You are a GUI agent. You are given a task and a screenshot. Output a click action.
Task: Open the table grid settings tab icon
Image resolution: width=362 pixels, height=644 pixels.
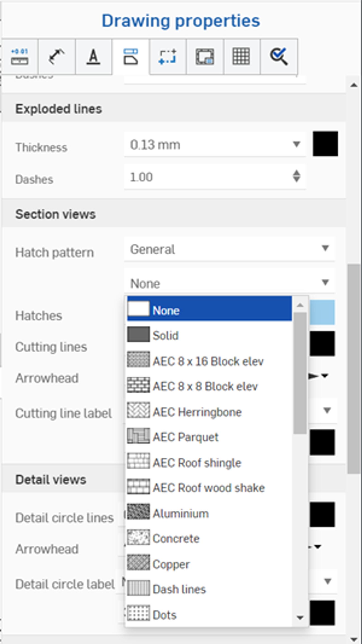click(241, 57)
